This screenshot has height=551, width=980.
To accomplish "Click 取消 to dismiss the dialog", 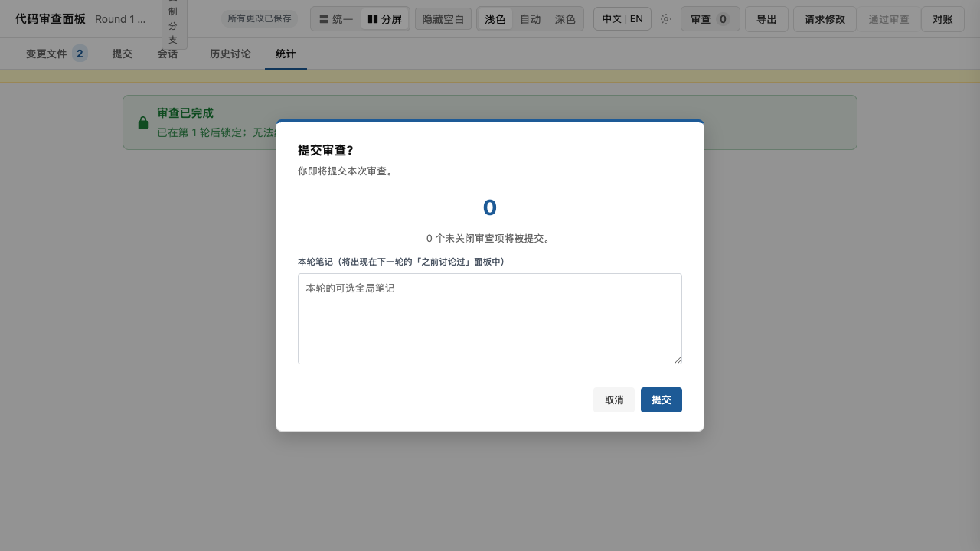I will pyautogui.click(x=613, y=399).
